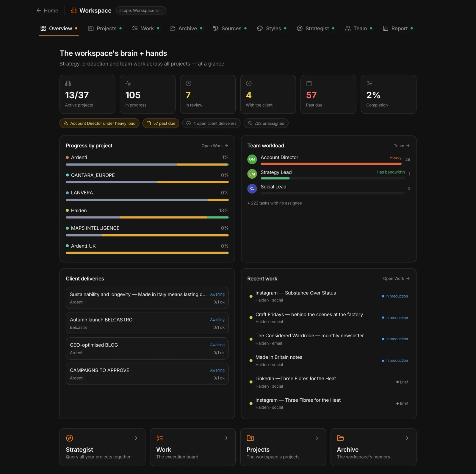Click the C. avatar for Social Lead
Image resolution: width=476 pixels, height=474 pixels.
pos(252,188)
